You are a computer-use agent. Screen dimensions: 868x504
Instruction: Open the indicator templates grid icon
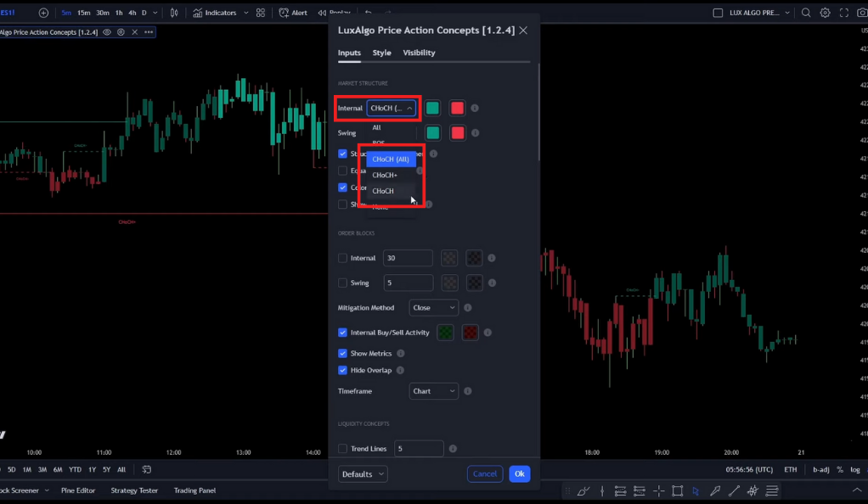point(261,13)
